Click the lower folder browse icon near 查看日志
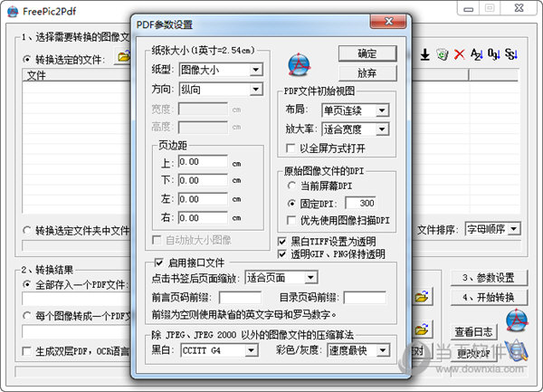This screenshot has width=543, height=392. pyautogui.click(x=422, y=330)
